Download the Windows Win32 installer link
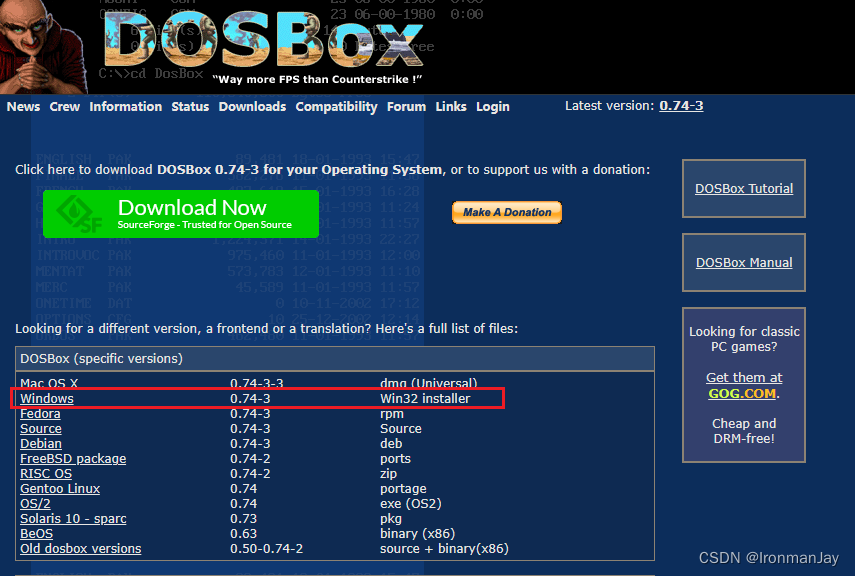 click(x=47, y=399)
